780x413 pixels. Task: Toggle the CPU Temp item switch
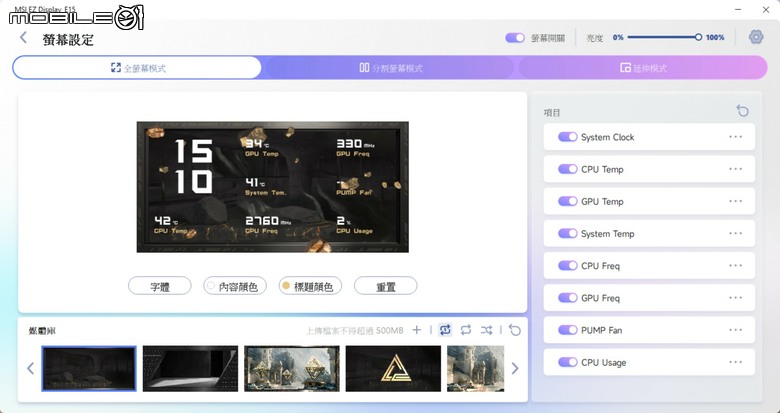click(568, 169)
